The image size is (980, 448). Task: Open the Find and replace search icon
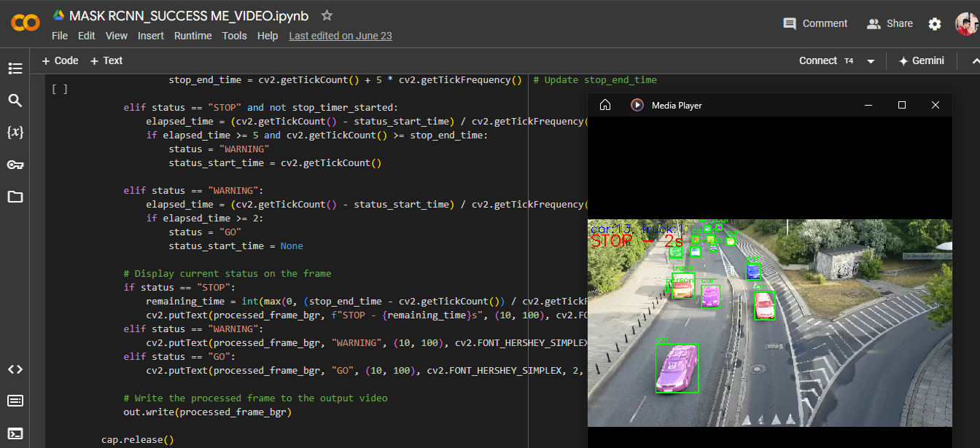pyautogui.click(x=15, y=101)
